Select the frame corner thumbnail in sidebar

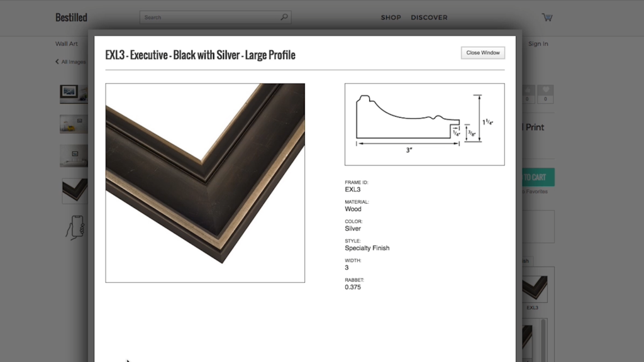[x=74, y=190]
